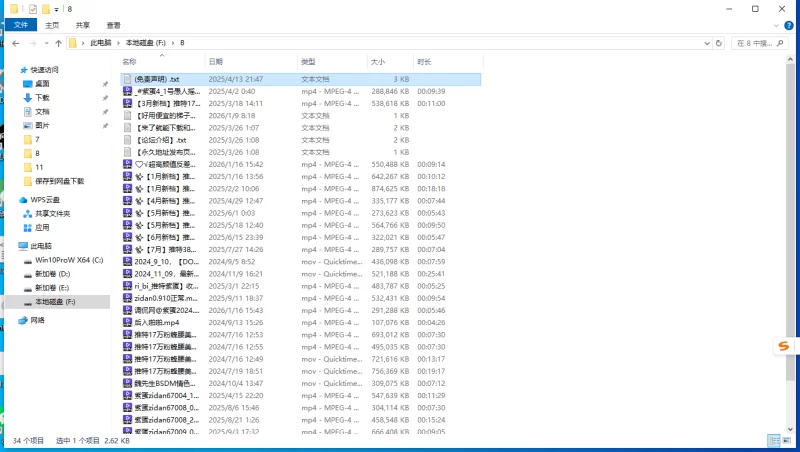Image resolution: width=800 pixels, height=452 pixels.
Task: Refresh the current folder view
Action: pos(719,43)
